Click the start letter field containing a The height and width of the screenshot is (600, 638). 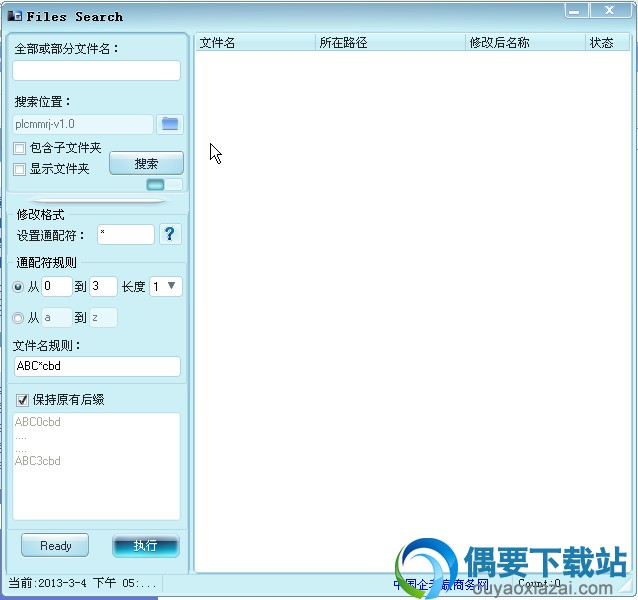click(x=57, y=317)
